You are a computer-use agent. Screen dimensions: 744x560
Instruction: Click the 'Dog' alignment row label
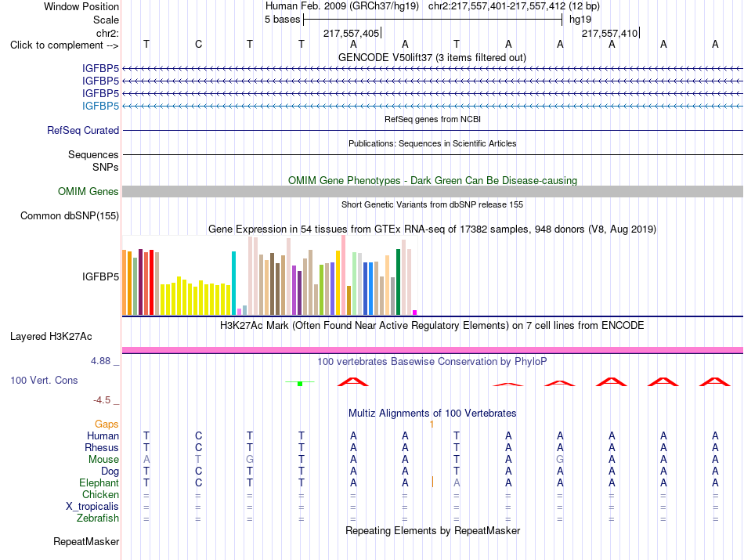(x=110, y=471)
